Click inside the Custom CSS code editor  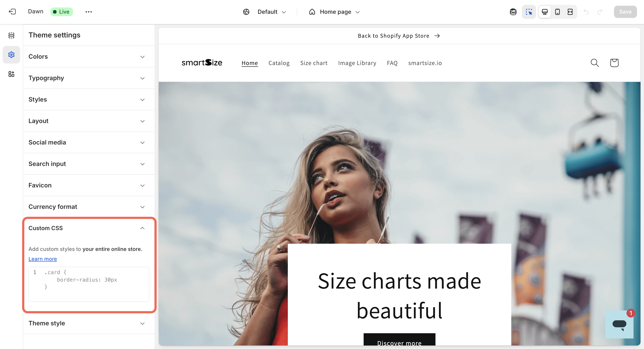89,284
